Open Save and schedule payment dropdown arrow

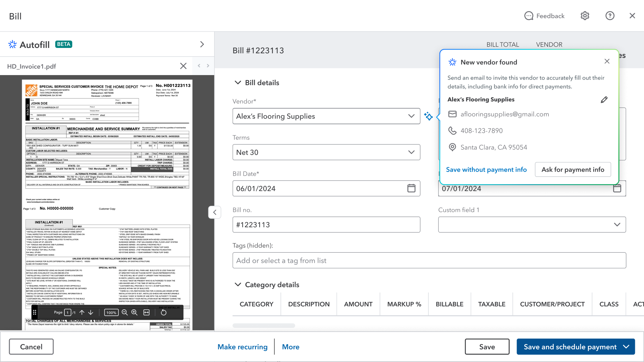click(626, 347)
